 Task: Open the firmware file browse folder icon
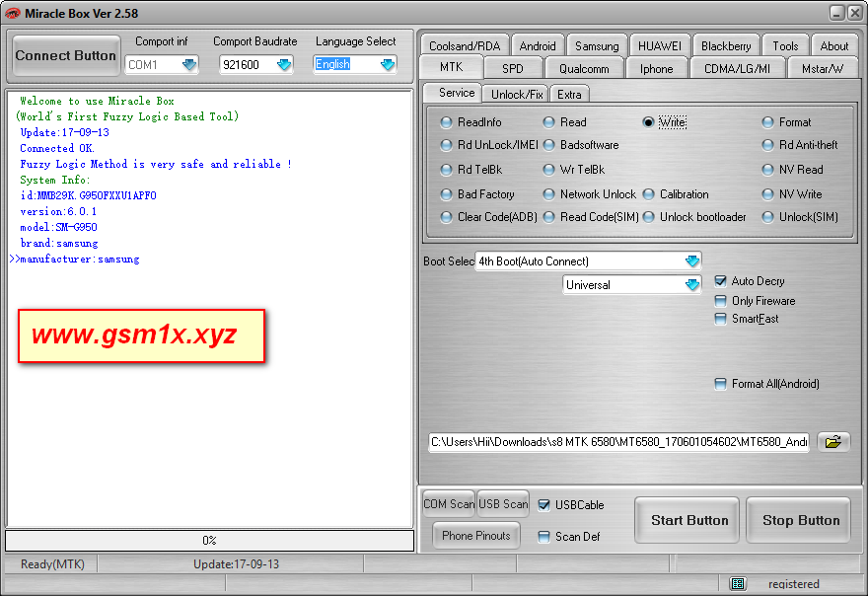(x=833, y=442)
